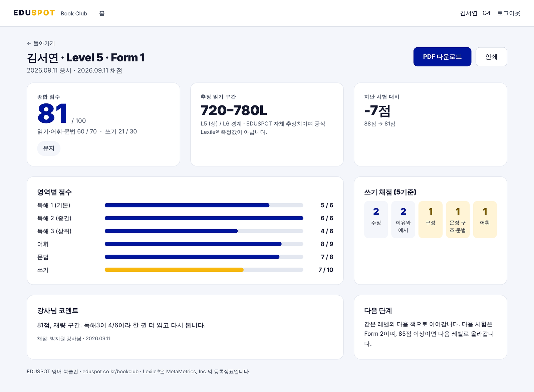Click the 문법 score progress bar

[204, 257]
